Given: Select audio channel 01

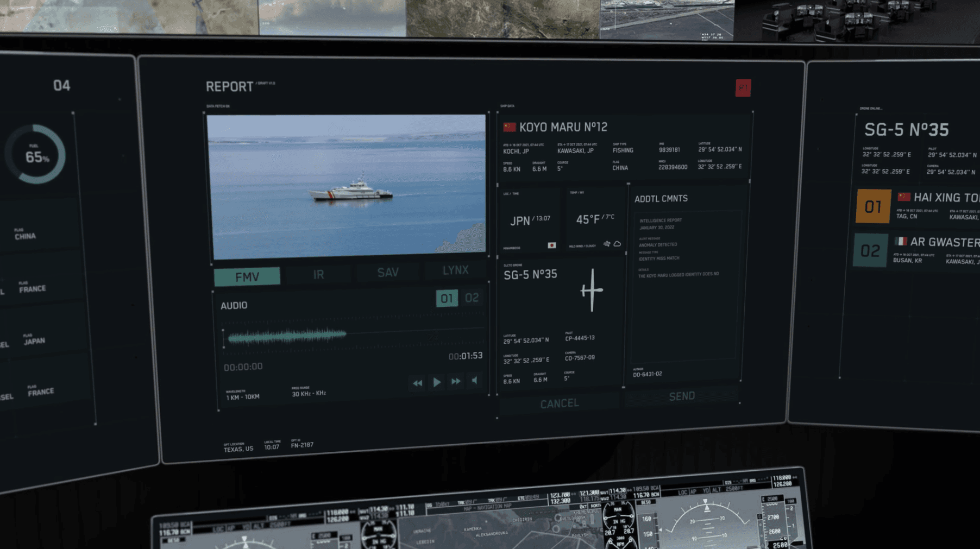Looking at the screenshot, I should [447, 298].
